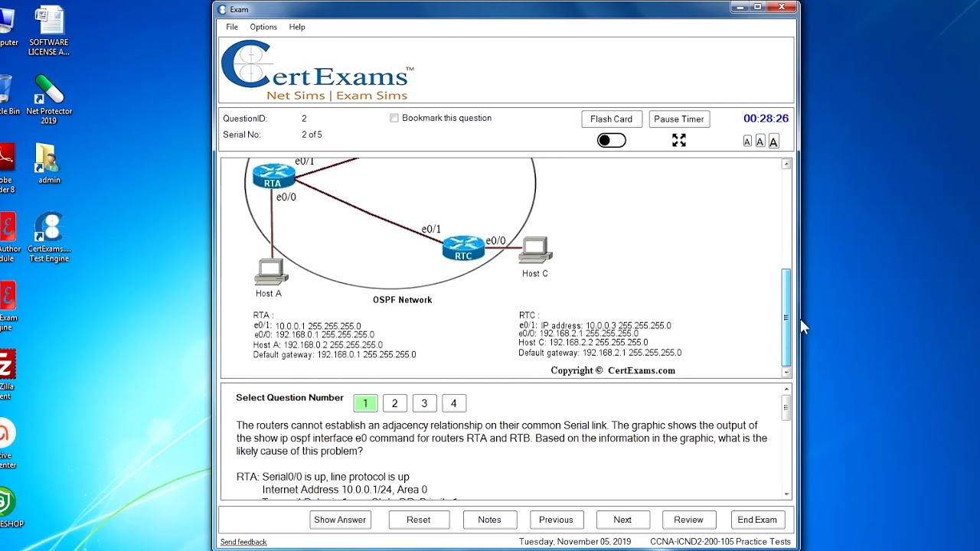Open CertExams Test Engine desktop icon
The image size is (980, 551).
pyautogui.click(x=49, y=238)
